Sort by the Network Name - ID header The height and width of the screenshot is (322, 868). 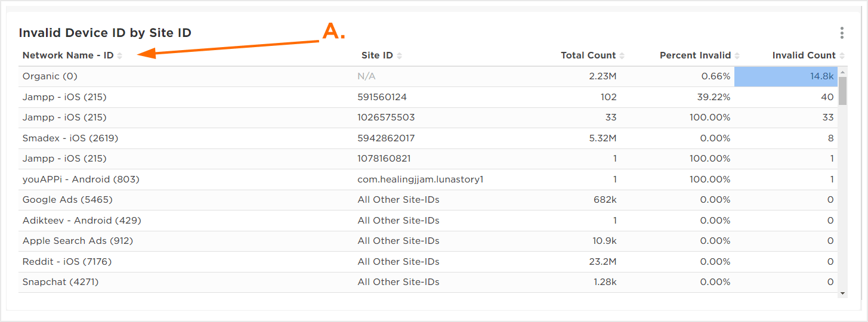(x=67, y=55)
